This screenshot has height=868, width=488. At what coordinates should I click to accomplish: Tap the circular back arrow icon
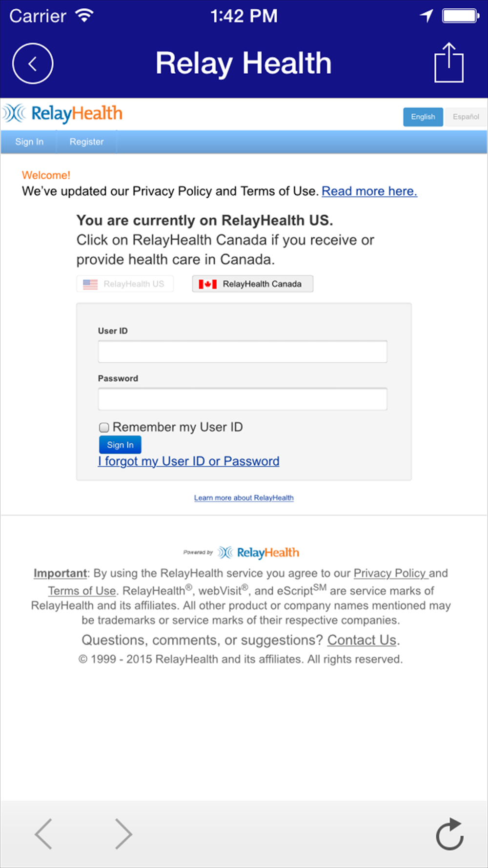[33, 63]
